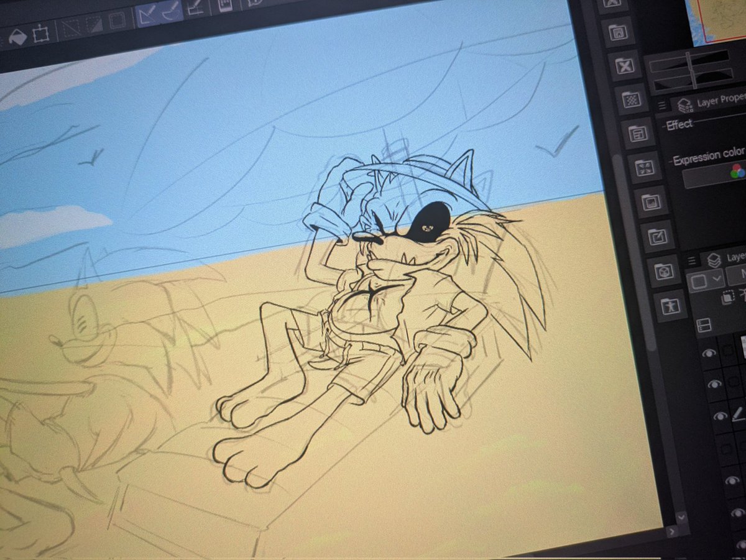
Task: Show the hidden layer in the fourth row
Action: click(x=727, y=448)
